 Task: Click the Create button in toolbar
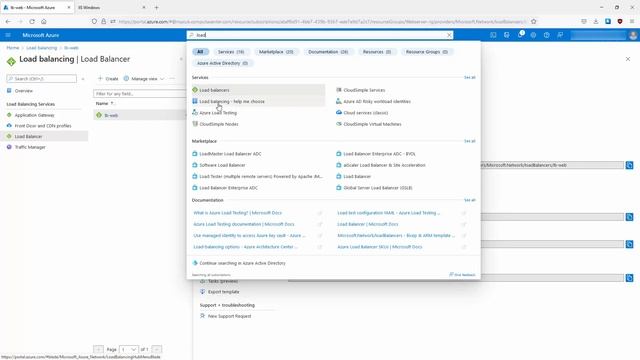(108, 78)
